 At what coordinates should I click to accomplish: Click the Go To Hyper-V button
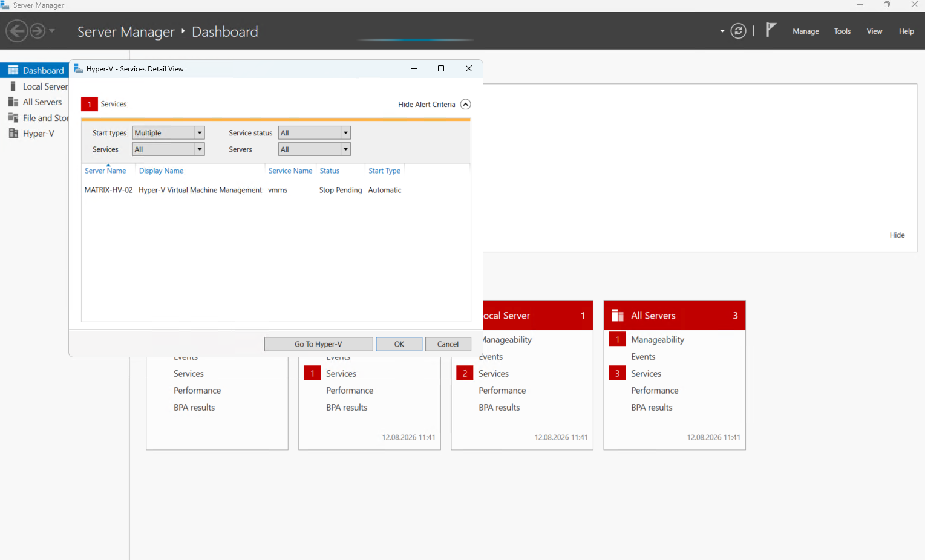[319, 344]
